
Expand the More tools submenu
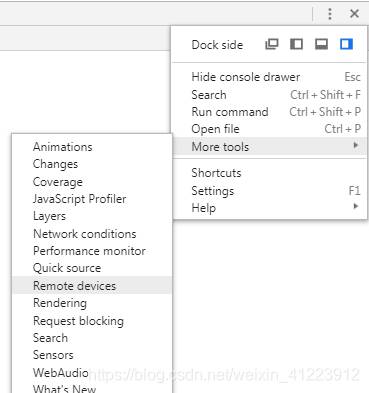click(269, 146)
